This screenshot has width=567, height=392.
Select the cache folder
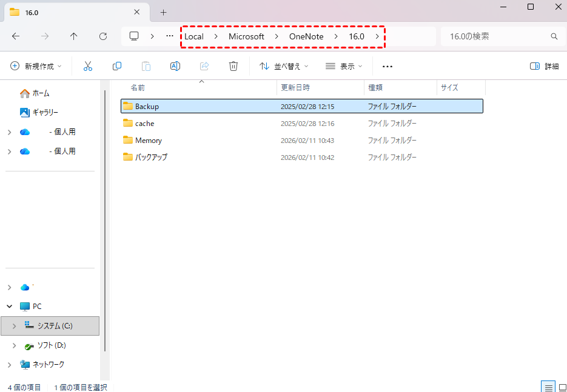[145, 124]
